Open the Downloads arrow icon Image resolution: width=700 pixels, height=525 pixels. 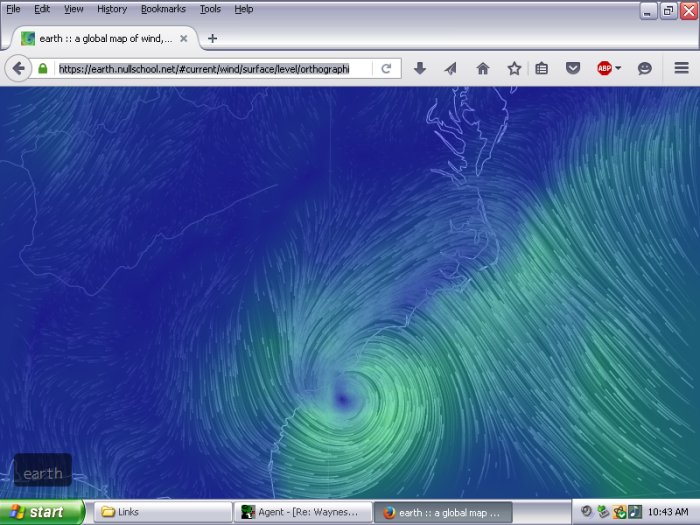420,68
